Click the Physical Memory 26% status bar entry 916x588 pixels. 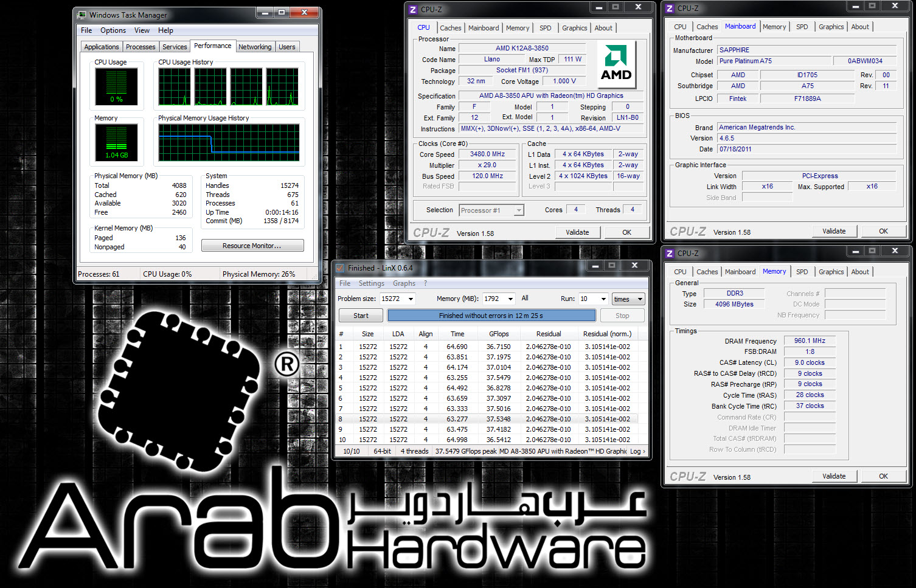coord(259,274)
